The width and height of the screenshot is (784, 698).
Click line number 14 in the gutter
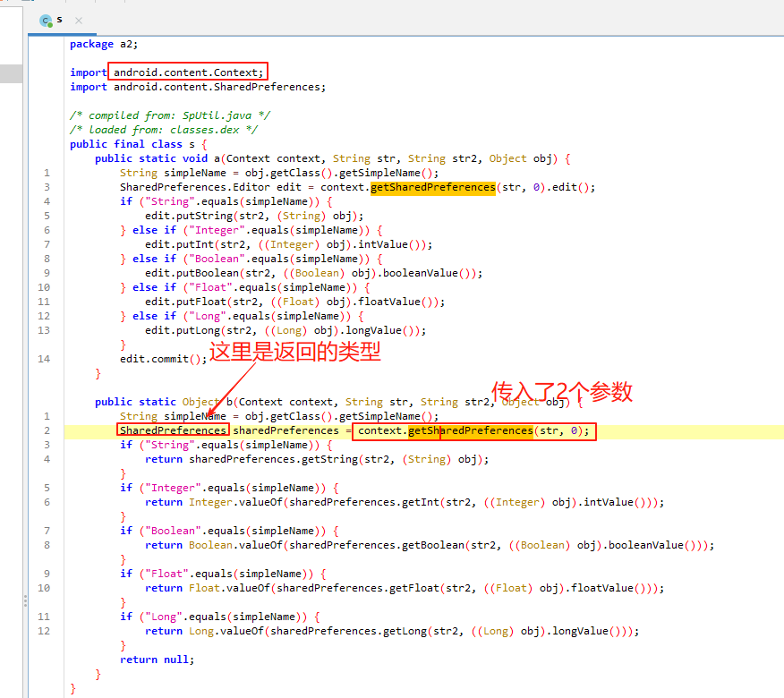point(44,359)
